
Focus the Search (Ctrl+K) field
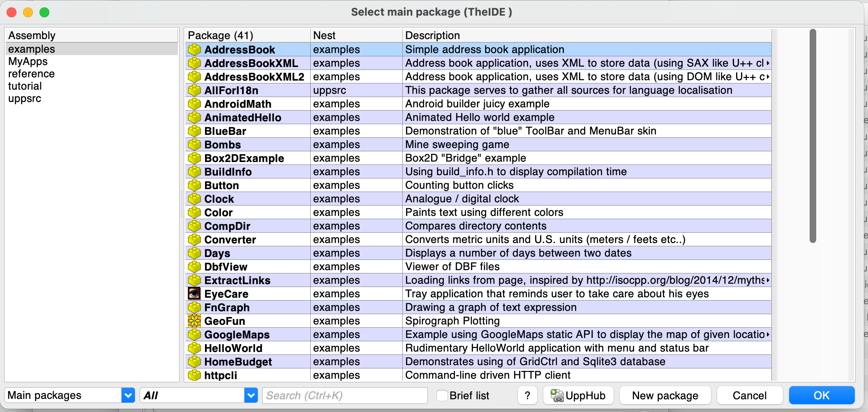coord(344,396)
